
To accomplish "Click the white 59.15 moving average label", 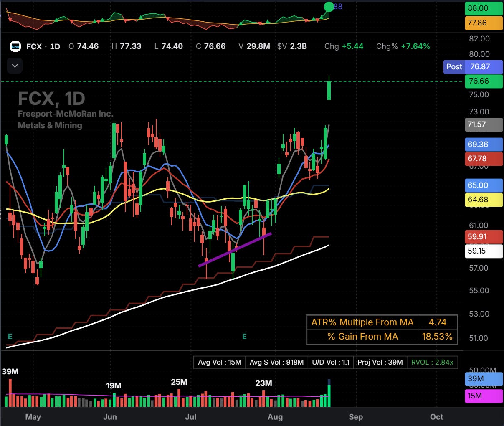I will point(484,251).
